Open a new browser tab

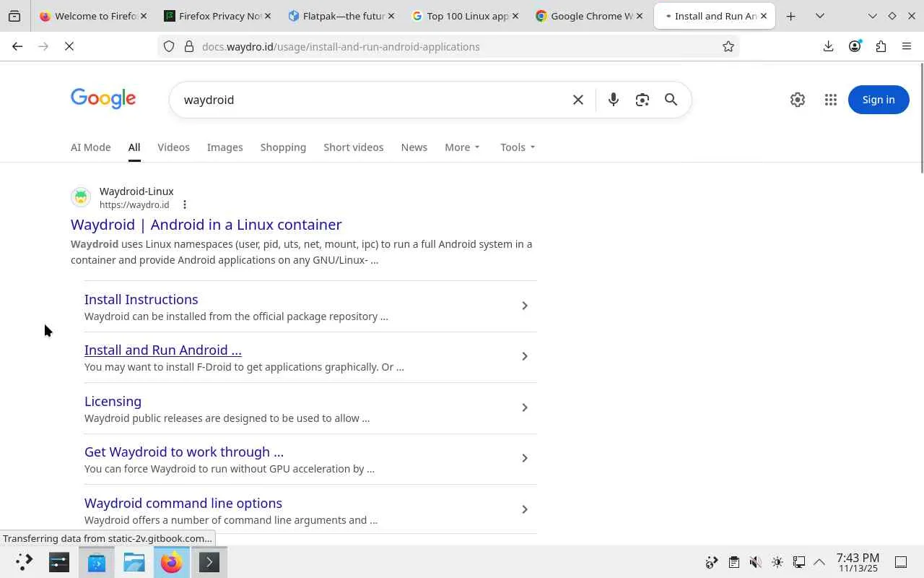pyautogui.click(x=791, y=16)
